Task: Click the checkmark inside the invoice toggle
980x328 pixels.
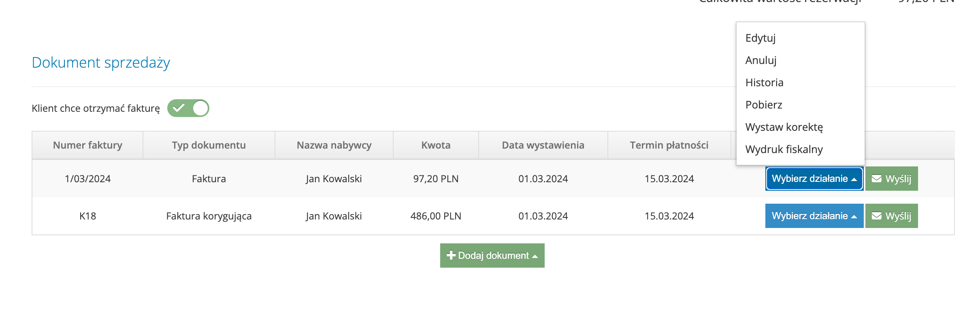Action: (x=178, y=108)
